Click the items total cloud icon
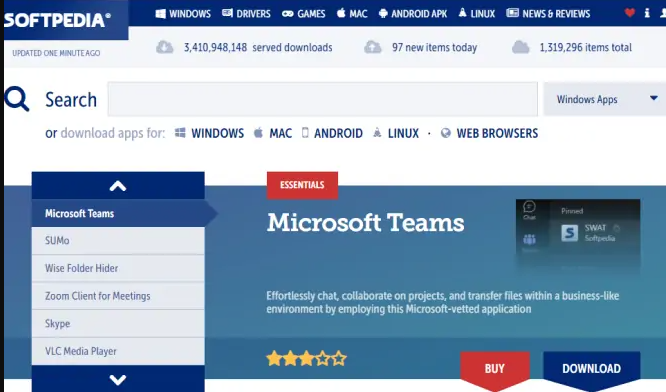This screenshot has width=666, height=392. (520, 47)
